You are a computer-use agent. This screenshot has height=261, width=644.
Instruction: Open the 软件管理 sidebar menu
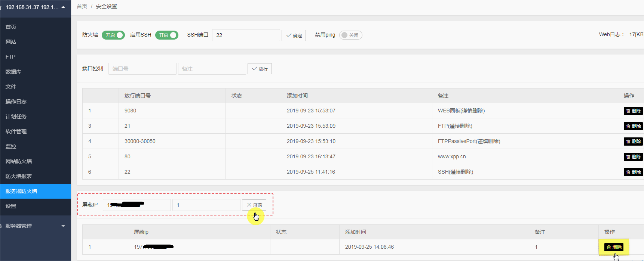(x=16, y=131)
